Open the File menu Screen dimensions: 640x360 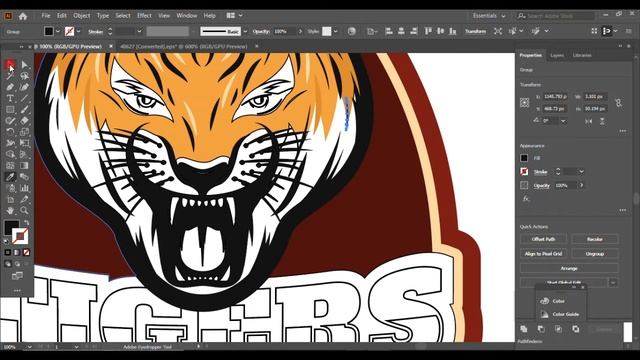tap(46, 16)
